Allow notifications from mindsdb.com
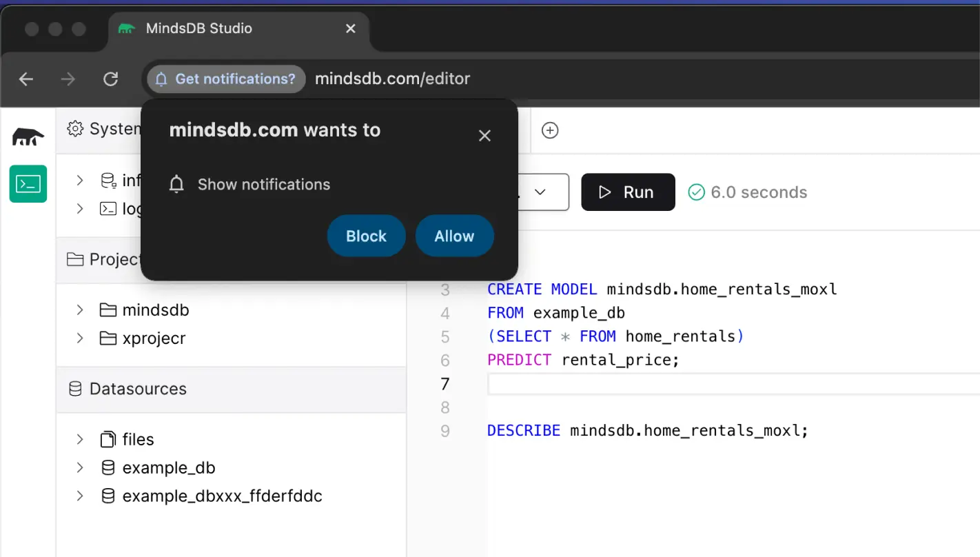Image resolution: width=980 pixels, height=557 pixels. point(454,236)
